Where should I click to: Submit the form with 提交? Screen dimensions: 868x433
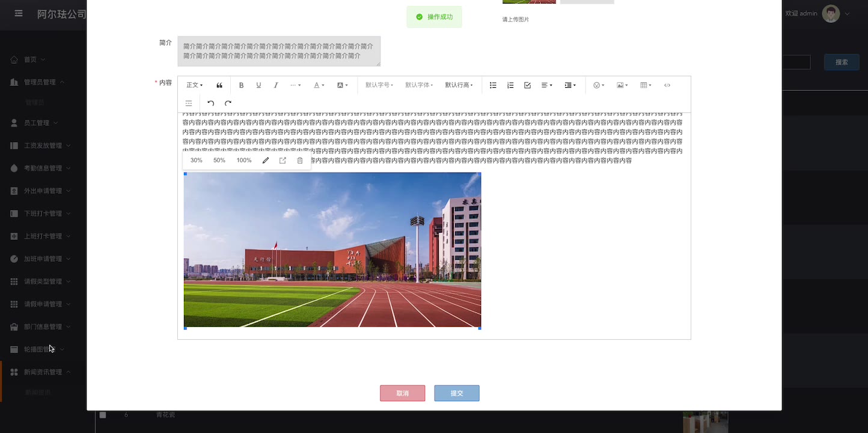457,393
